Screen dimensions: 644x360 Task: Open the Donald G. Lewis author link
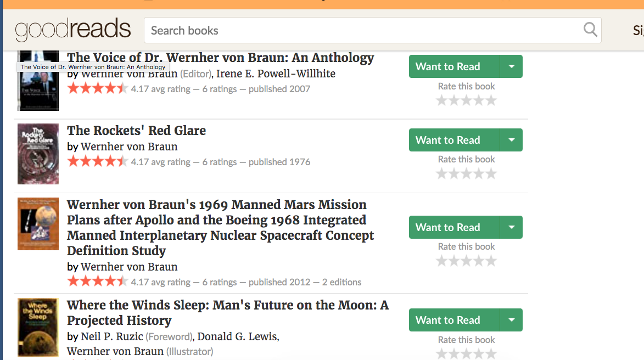tap(237, 336)
